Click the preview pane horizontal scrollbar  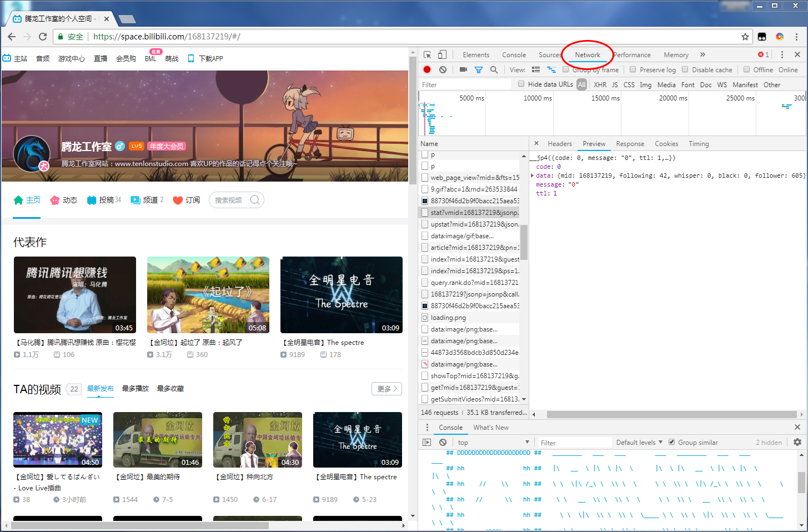671,414
